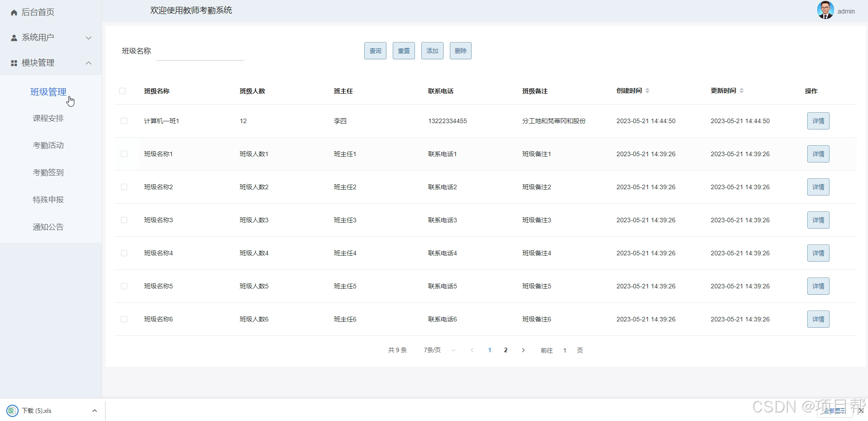Click cell 班级人数4
This screenshot has width=868, height=421.
[x=254, y=253]
